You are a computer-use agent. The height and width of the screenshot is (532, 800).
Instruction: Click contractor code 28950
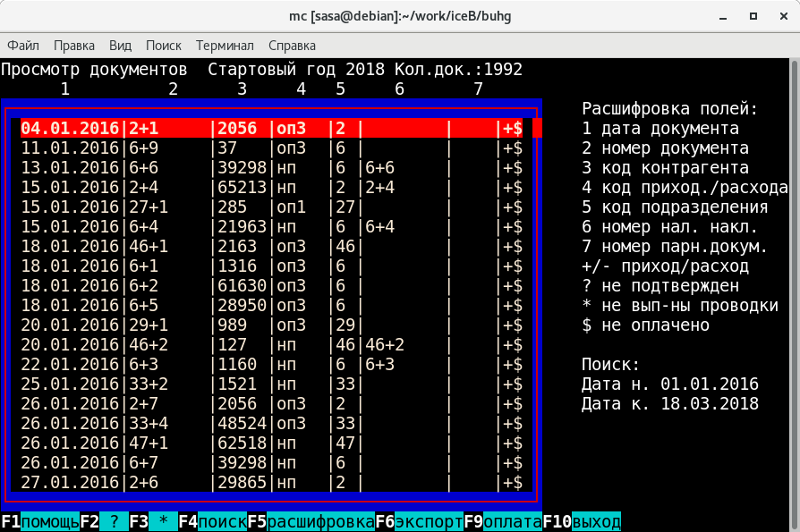pos(242,305)
